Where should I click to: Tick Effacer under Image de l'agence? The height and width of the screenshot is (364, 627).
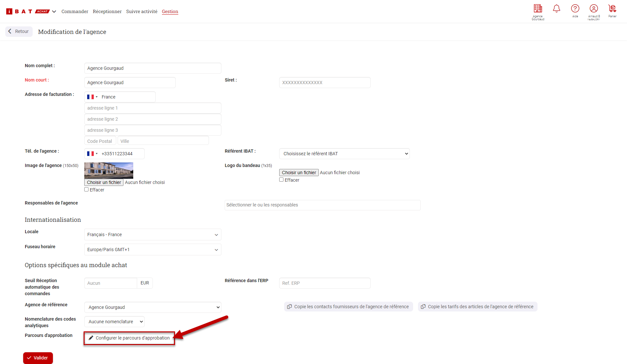pos(87,190)
